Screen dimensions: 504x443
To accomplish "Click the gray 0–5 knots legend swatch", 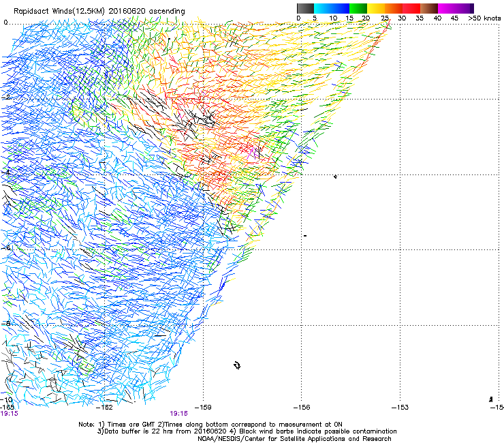I will click(x=305, y=8).
